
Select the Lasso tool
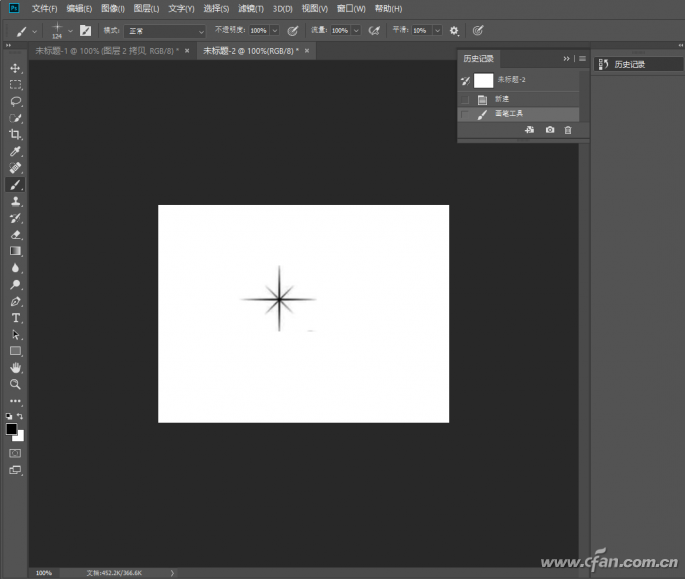point(15,101)
